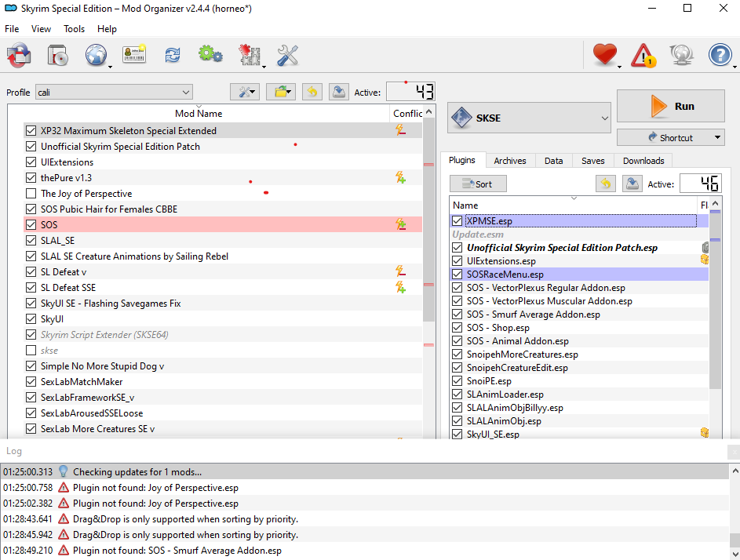740x560 pixels.
Task: Open the Manage Instances toolbar icon
Action: coord(19,55)
